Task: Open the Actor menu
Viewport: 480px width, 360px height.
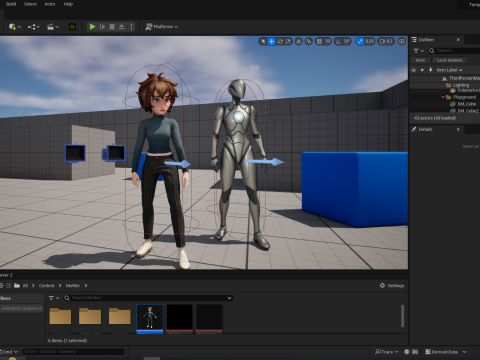Action: [x=50, y=4]
